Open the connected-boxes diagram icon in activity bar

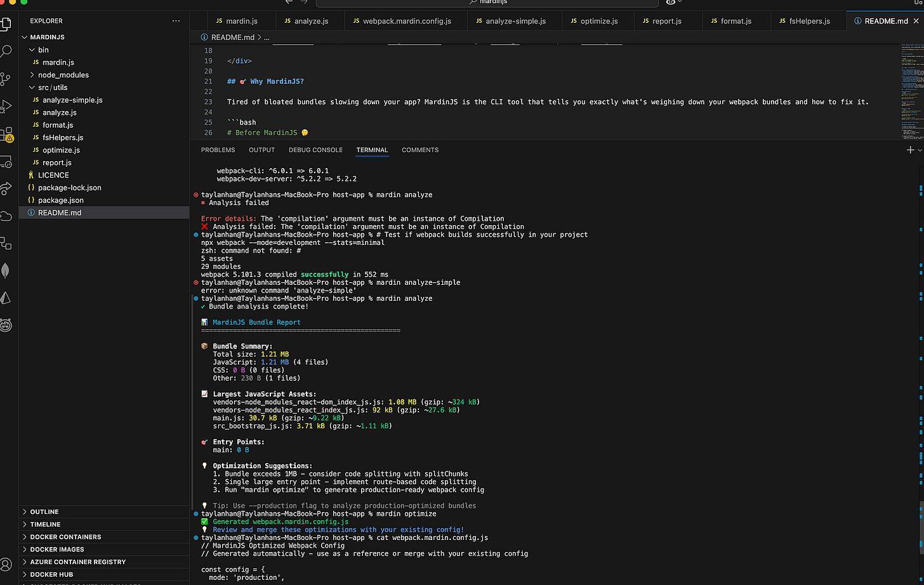point(6,243)
